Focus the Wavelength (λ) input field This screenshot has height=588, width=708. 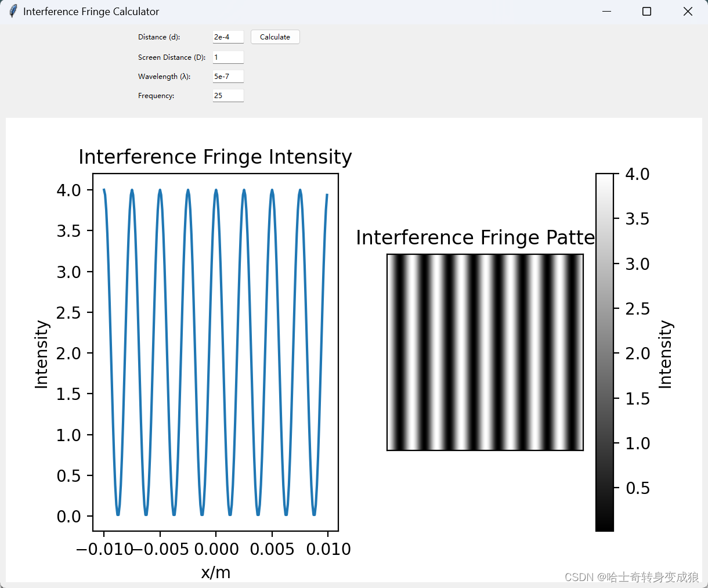228,77
